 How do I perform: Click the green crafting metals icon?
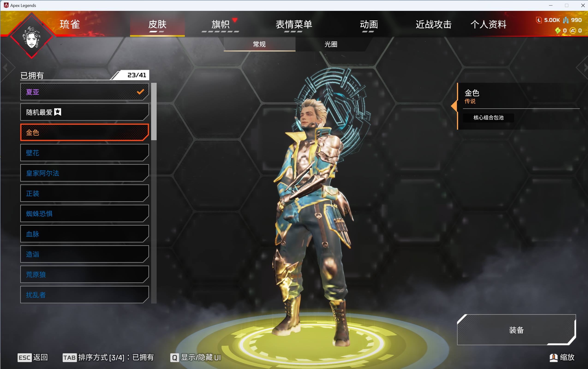point(558,30)
